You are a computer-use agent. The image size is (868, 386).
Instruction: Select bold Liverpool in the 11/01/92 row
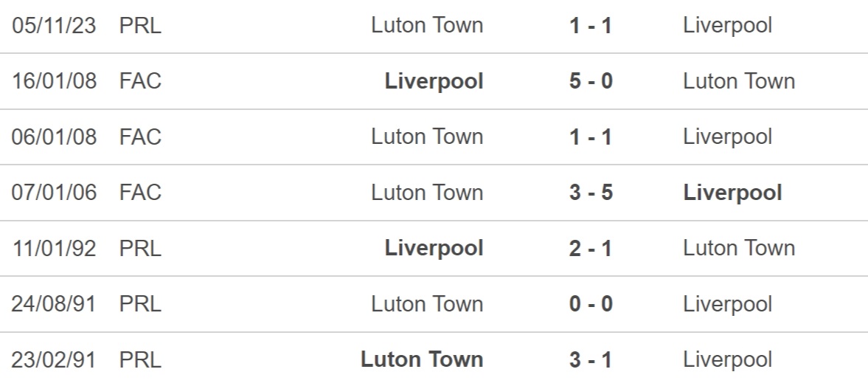(434, 248)
